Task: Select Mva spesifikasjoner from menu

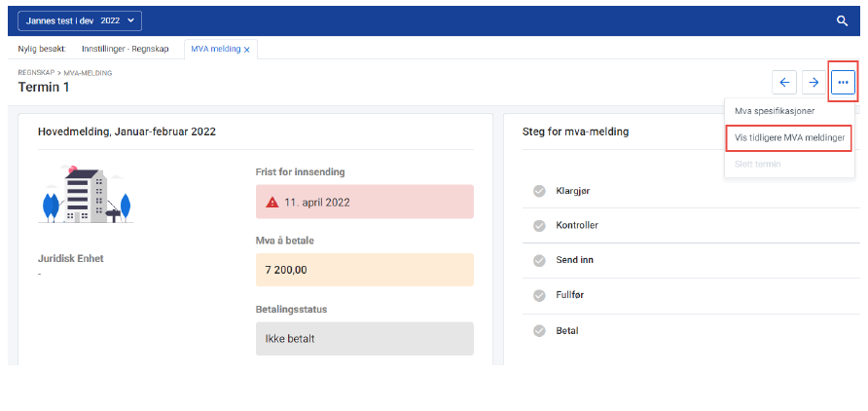Action: 775,111
